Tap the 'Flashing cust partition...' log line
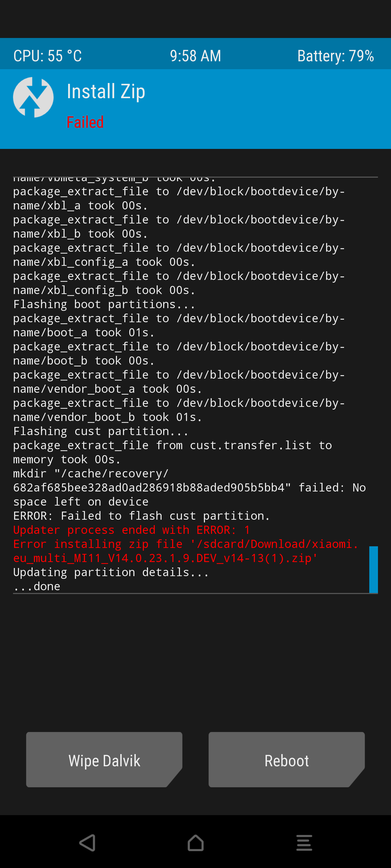The width and height of the screenshot is (391, 868). 101,431
